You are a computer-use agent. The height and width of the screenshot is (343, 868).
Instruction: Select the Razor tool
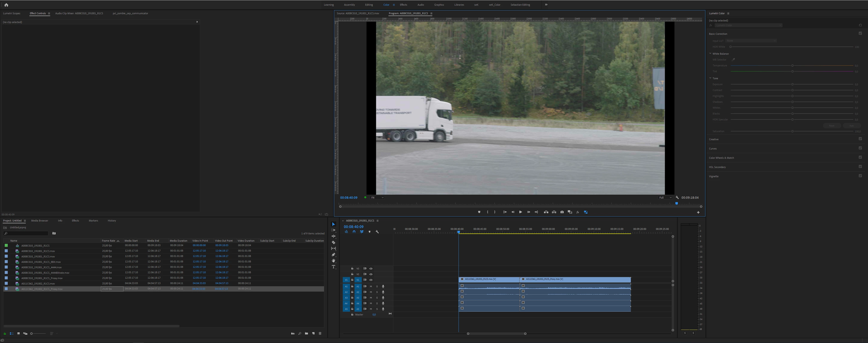[x=333, y=242]
